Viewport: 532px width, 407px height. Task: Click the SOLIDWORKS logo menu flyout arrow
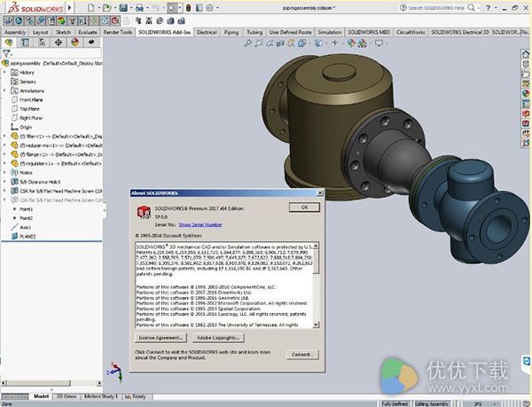[69, 7]
